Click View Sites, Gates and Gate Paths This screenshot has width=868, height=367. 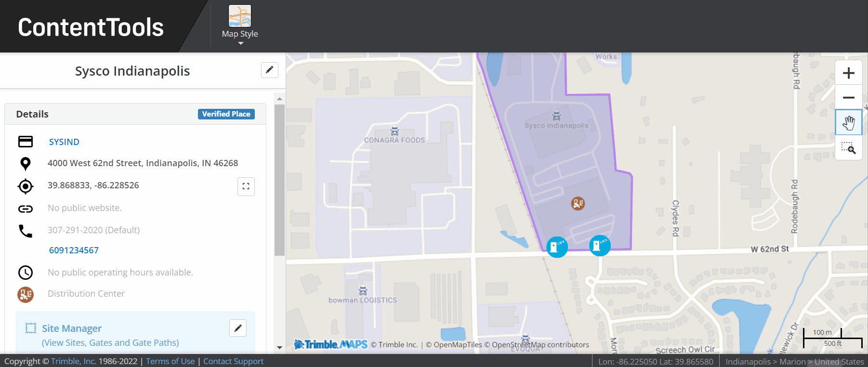(x=110, y=342)
